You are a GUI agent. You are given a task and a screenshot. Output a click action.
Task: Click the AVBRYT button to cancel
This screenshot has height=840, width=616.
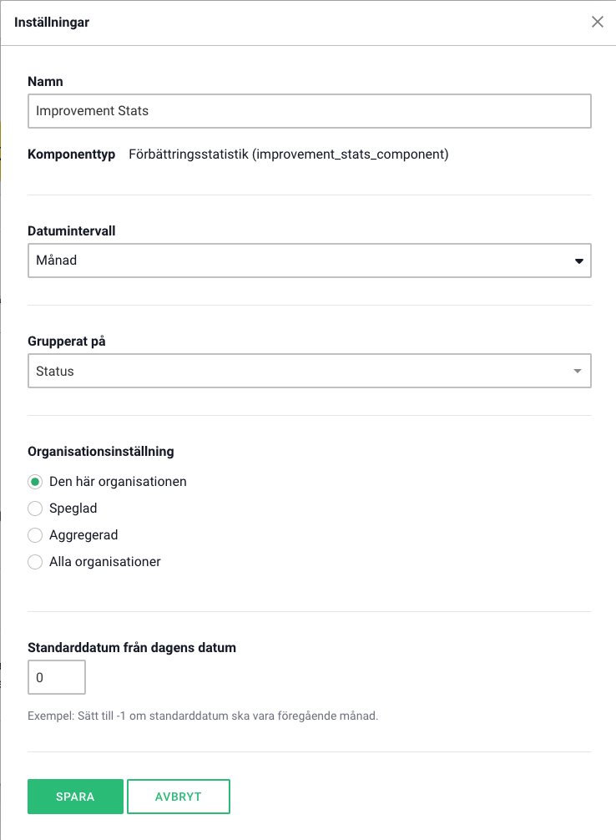pos(179,797)
